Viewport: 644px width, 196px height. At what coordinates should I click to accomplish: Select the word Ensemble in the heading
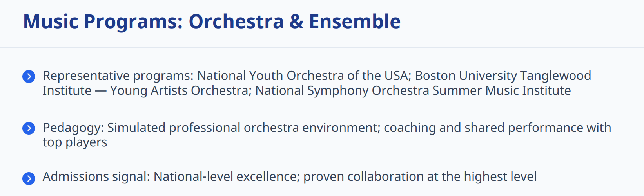coord(354,22)
